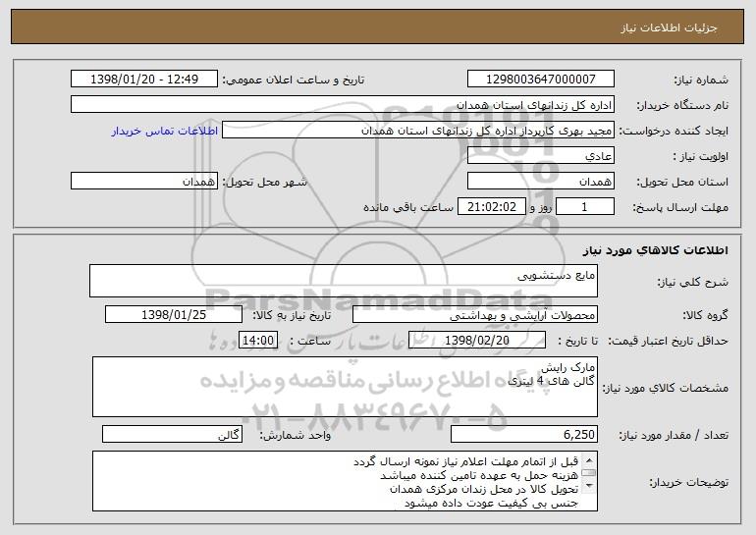The image size is (756, 535).
Task: Click the label مهلت ارسال پاسخ
Action: click(x=680, y=207)
